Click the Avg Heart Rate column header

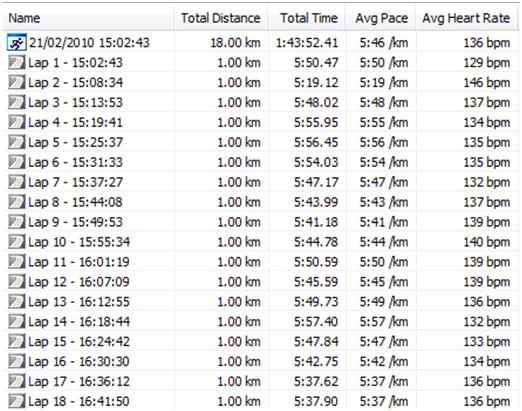click(x=466, y=18)
